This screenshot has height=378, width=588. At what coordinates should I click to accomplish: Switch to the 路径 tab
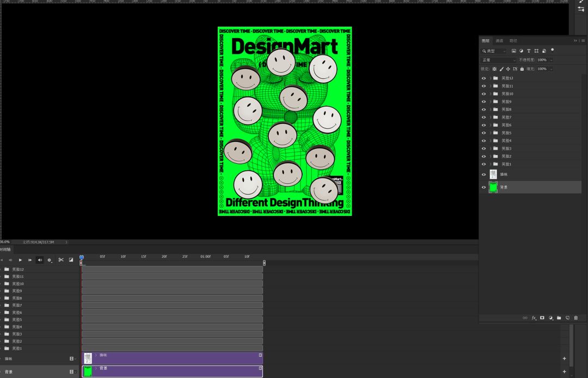(x=513, y=41)
